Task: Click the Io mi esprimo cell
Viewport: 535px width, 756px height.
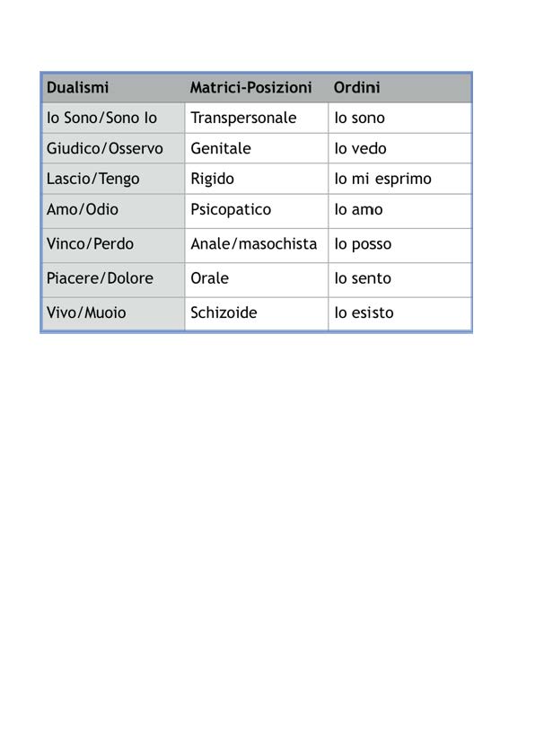Action: tap(399, 179)
